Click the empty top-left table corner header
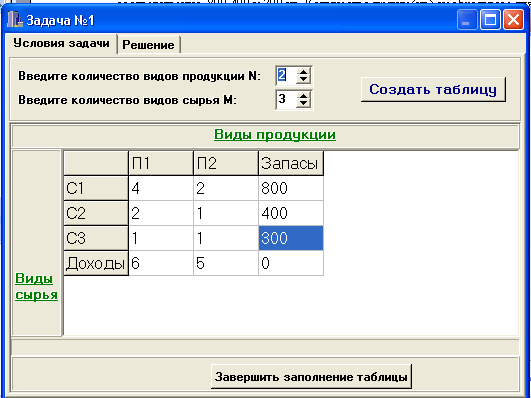The width and height of the screenshot is (531, 398). (96, 163)
